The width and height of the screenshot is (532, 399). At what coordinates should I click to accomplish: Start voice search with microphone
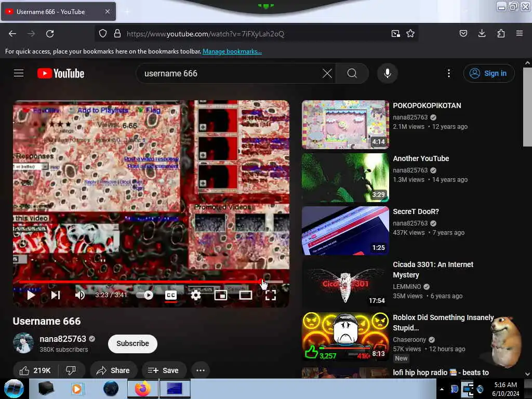coord(388,73)
